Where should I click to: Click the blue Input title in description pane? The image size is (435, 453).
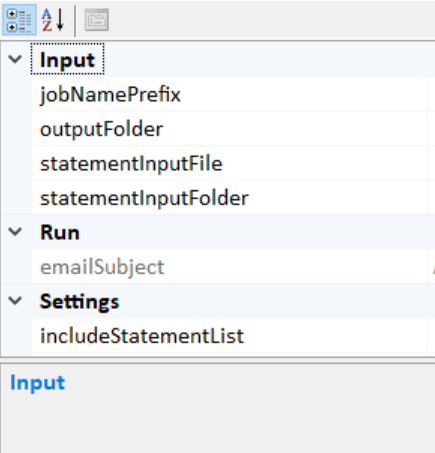pyautogui.click(x=38, y=383)
